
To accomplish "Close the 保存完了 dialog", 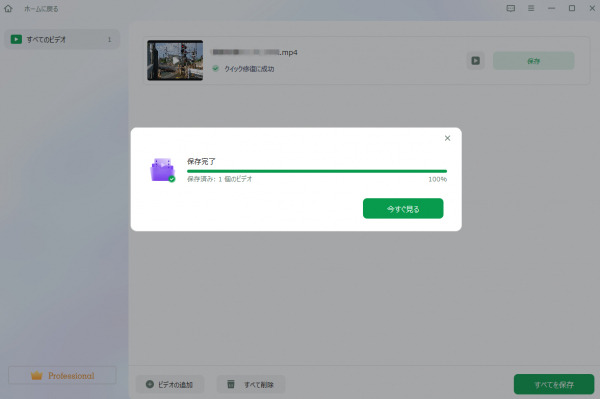I will [x=447, y=138].
